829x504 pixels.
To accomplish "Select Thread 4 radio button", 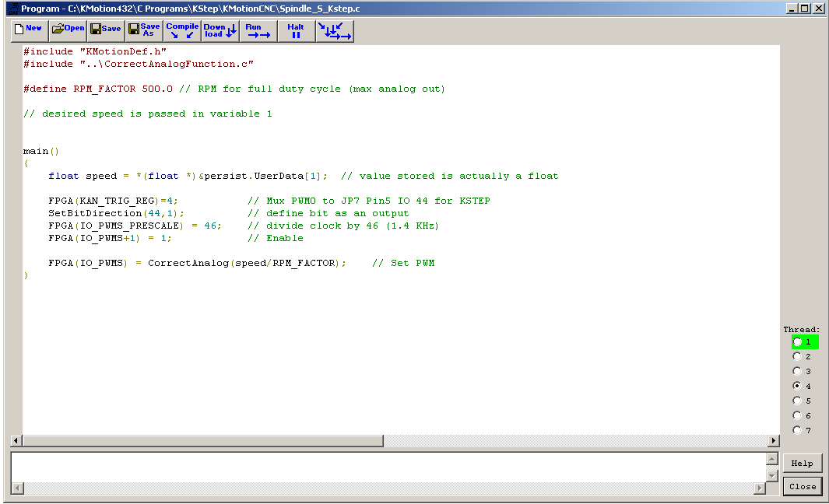I will tap(797, 387).
